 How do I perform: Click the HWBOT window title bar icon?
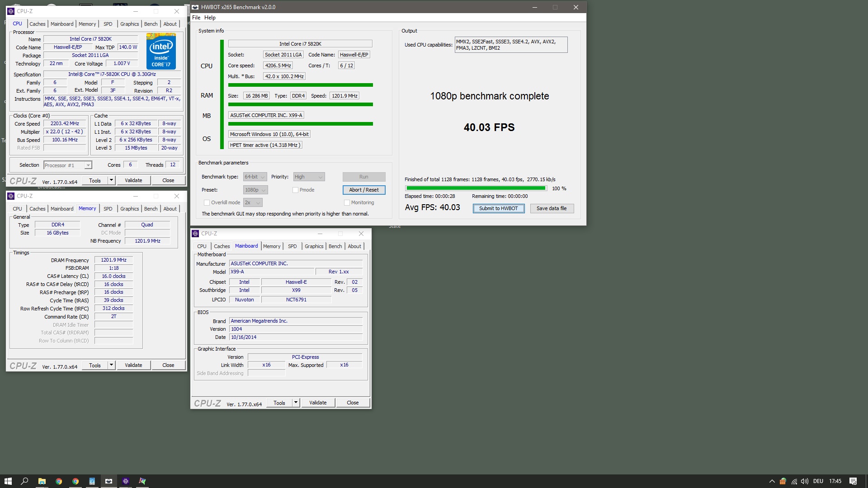click(195, 7)
